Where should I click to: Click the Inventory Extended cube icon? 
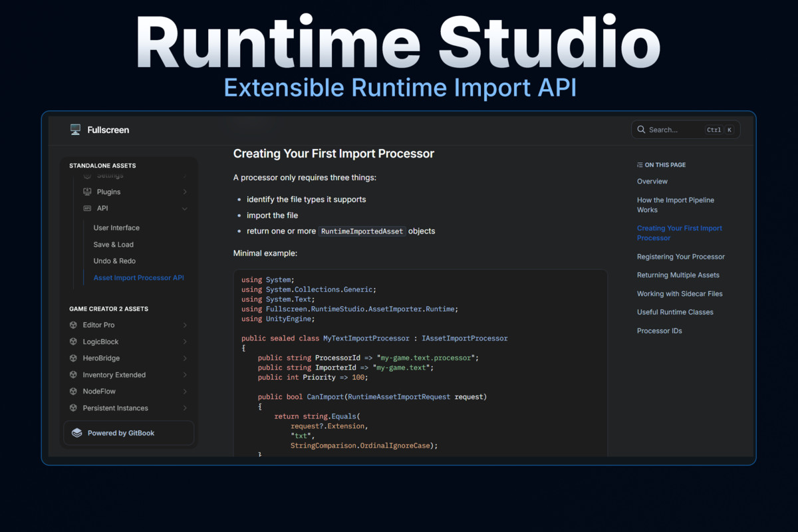click(73, 375)
